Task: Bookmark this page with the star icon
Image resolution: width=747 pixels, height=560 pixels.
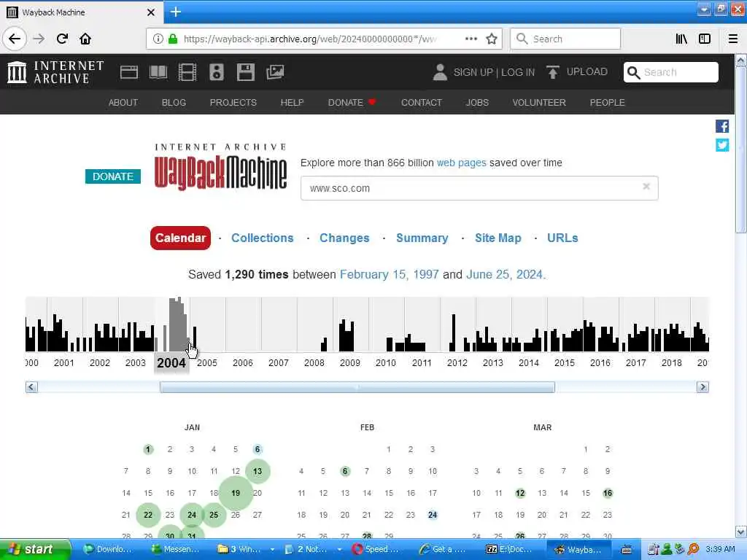Action: click(x=492, y=39)
